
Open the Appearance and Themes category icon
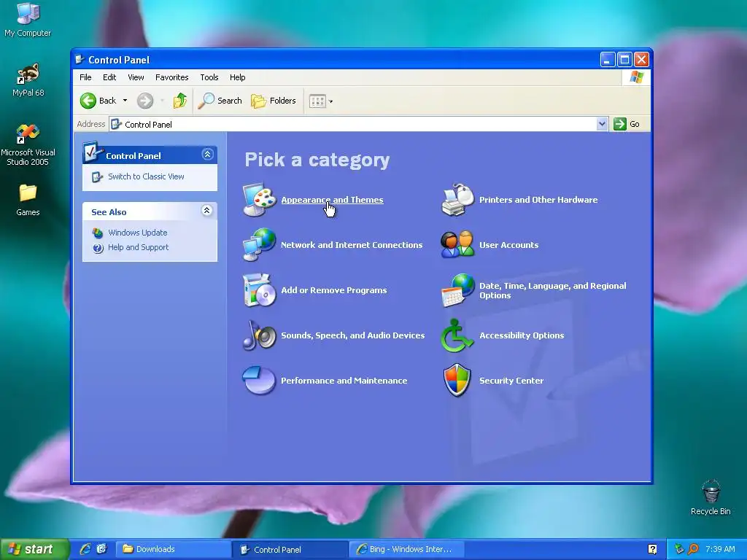pos(260,200)
